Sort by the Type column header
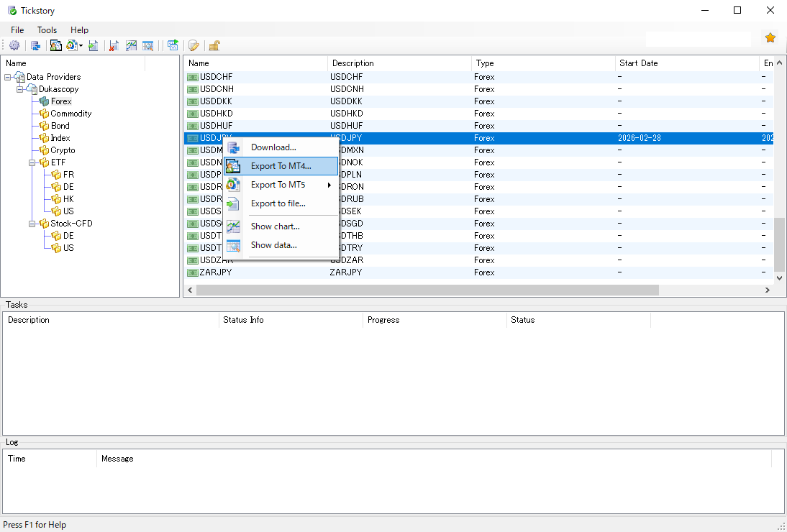The height and width of the screenshot is (532, 787). click(544, 63)
